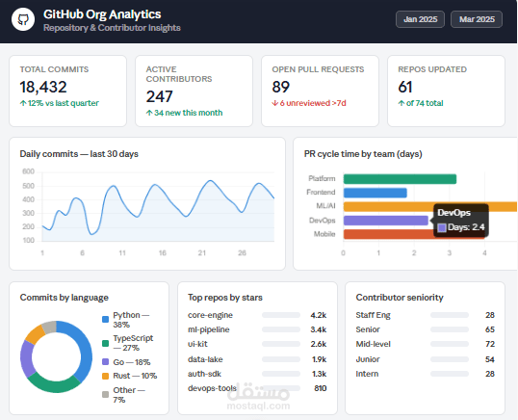
Task: Click the ui-kit progress bar
Action: click(x=281, y=344)
